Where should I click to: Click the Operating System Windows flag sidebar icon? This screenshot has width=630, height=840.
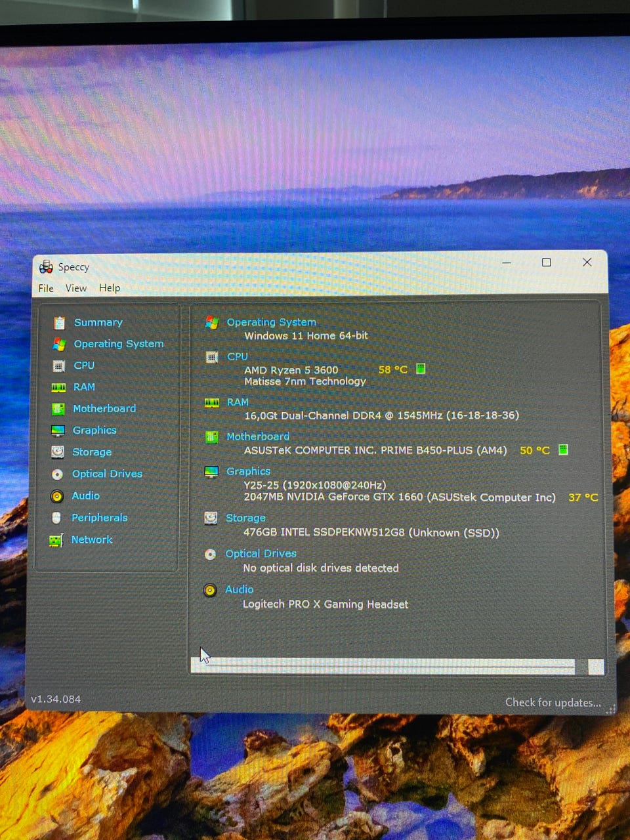coord(59,344)
